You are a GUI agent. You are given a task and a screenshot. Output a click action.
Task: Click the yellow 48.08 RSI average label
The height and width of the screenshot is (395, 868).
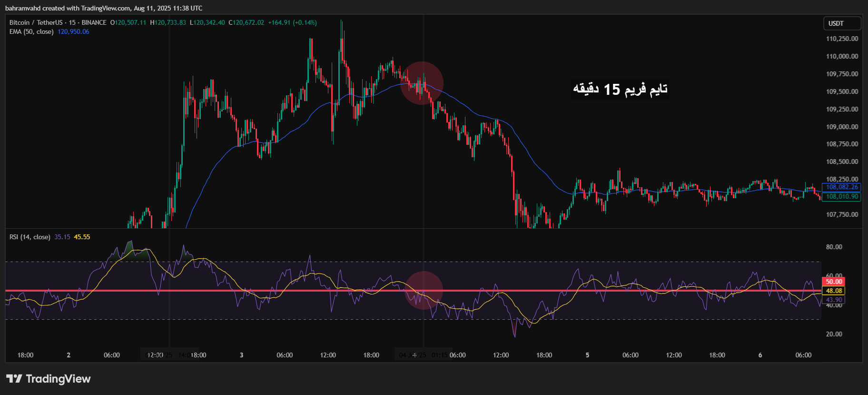(834, 291)
